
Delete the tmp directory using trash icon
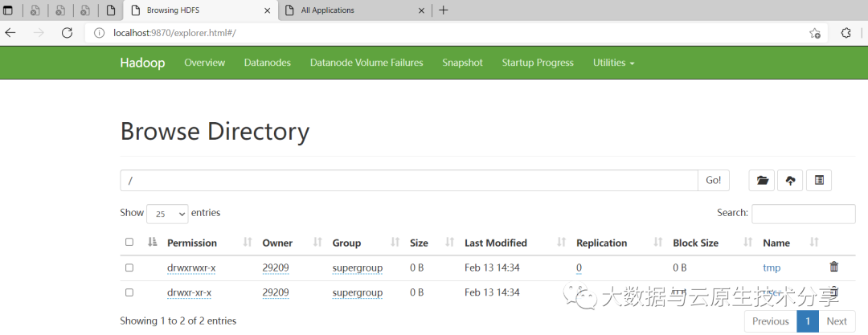tap(833, 267)
